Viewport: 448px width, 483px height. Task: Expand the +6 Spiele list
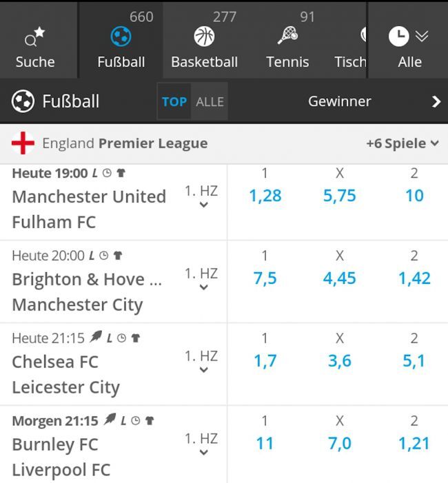(x=403, y=143)
